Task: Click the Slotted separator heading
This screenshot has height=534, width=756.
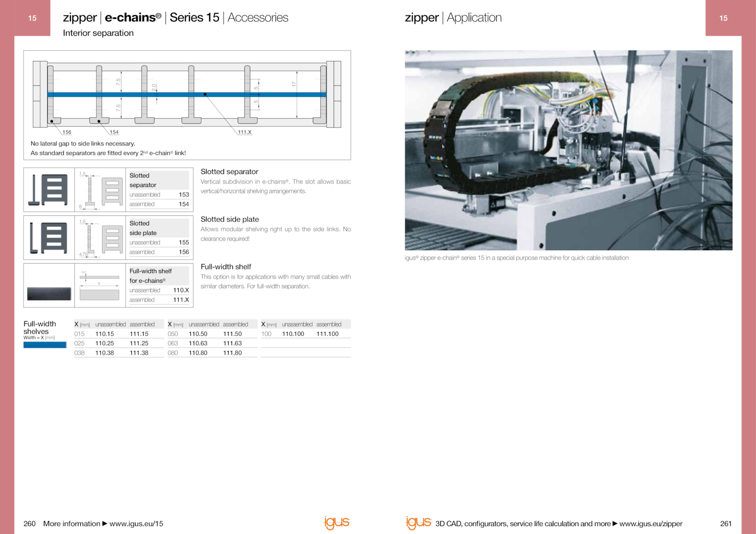Action: point(229,171)
